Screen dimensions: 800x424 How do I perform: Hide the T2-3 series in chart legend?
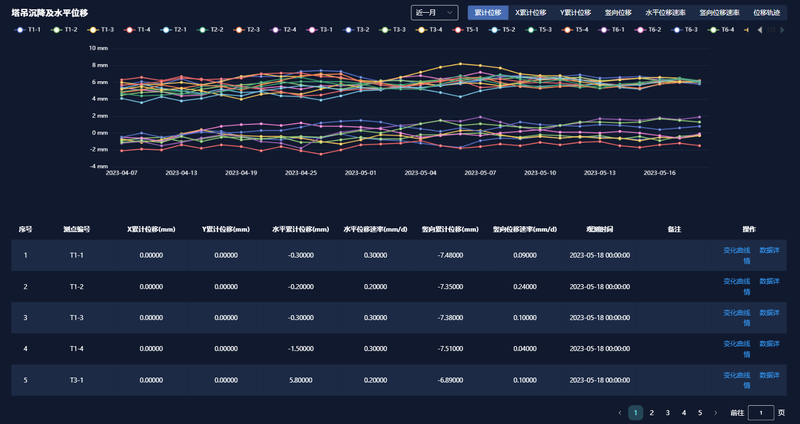(245, 30)
